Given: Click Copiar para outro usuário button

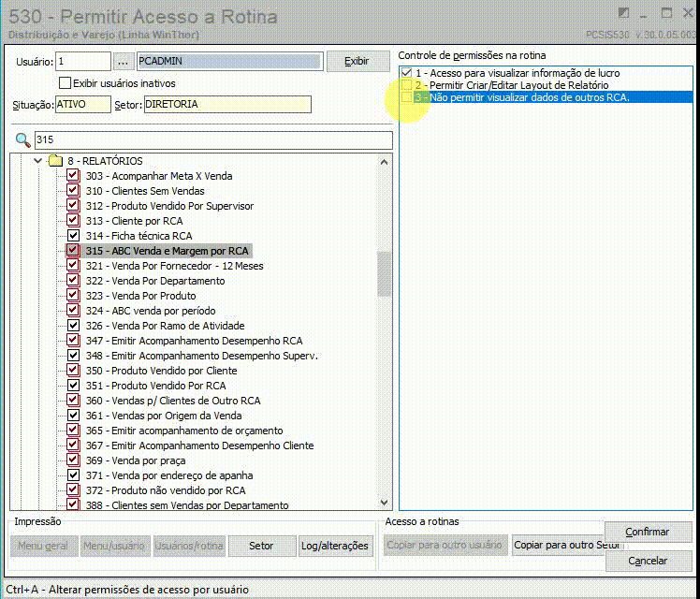Looking at the screenshot, I should click(445, 545).
